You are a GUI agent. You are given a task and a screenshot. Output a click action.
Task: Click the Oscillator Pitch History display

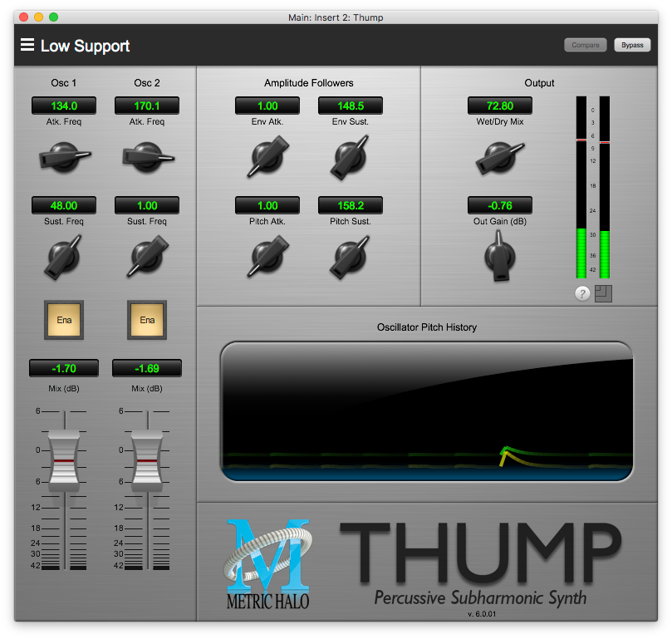pyautogui.click(x=426, y=410)
